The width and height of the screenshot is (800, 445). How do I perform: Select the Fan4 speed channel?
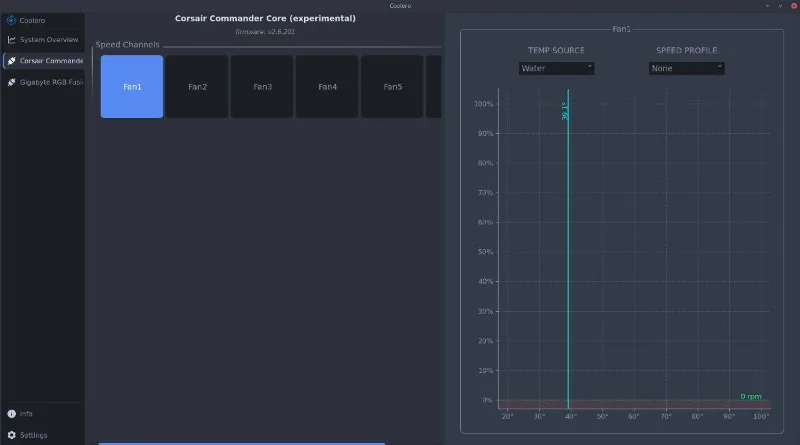[x=327, y=87]
